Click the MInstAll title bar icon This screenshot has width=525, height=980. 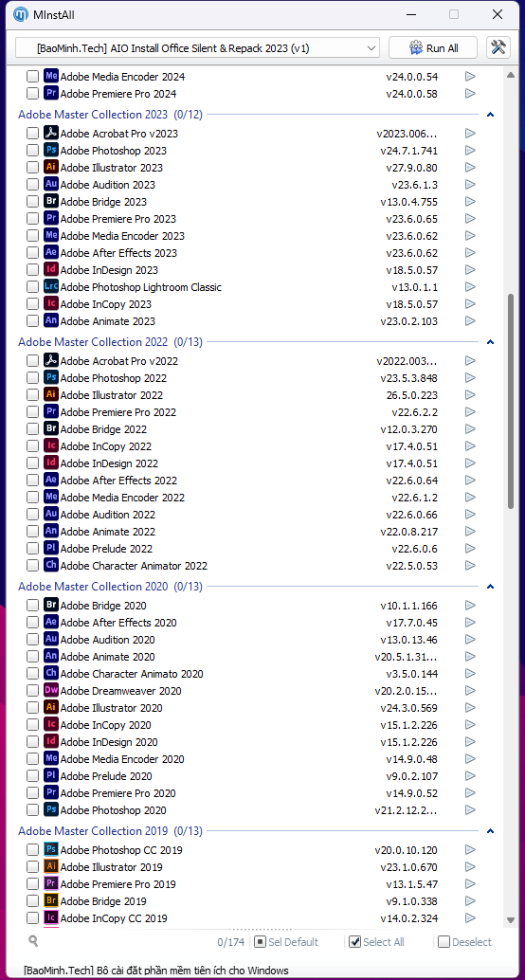pyautogui.click(x=21, y=14)
